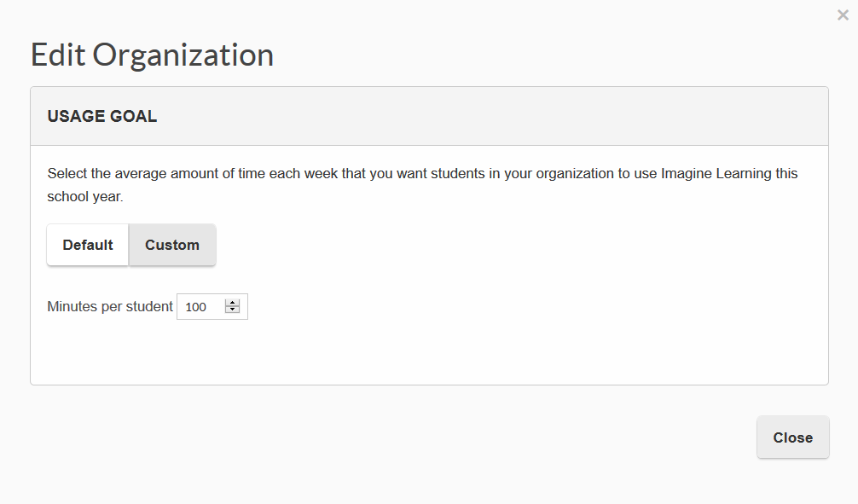Select the Default usage goal option
This screenshot has height=504, width=858.
point(88,245)
